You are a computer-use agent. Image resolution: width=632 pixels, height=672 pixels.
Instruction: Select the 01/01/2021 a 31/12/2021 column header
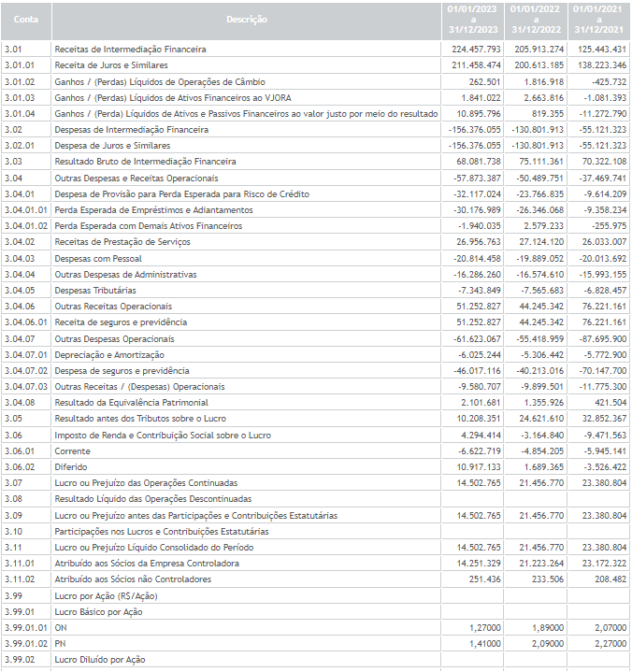pyautogui.click(x=598, y=20)
